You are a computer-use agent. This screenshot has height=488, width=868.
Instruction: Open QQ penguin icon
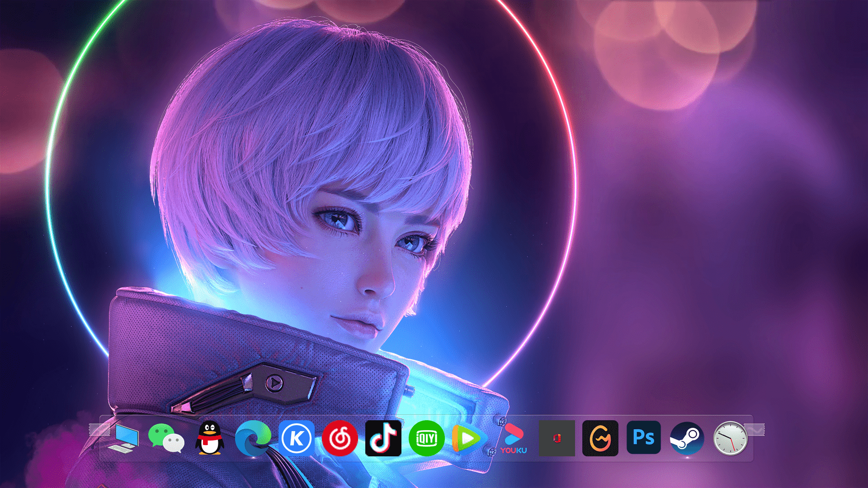[x=210, y=437]
